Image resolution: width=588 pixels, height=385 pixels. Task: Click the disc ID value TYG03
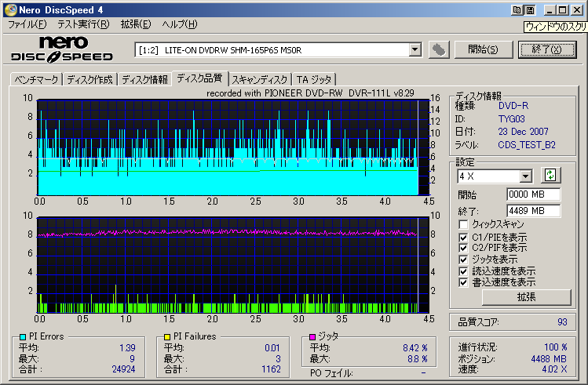click(x=511, y=119)
